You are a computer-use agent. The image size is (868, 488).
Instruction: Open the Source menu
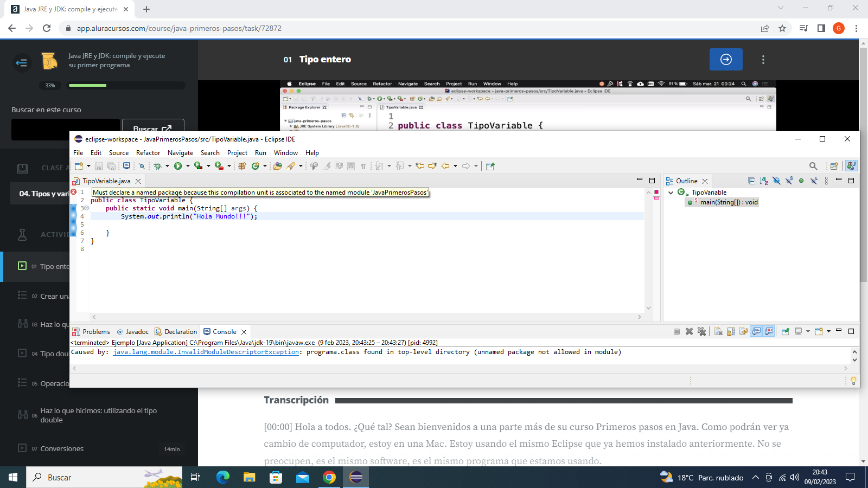pyautogui.click(x=119, y=153)
